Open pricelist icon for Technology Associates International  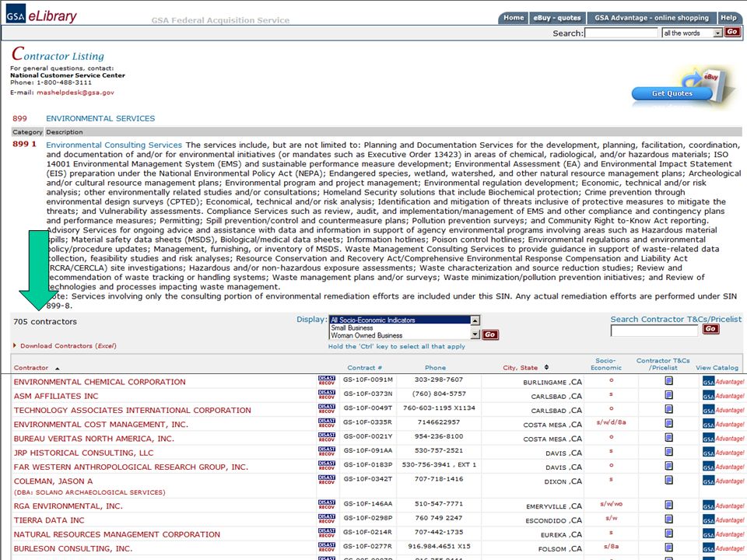coord(668,410)
